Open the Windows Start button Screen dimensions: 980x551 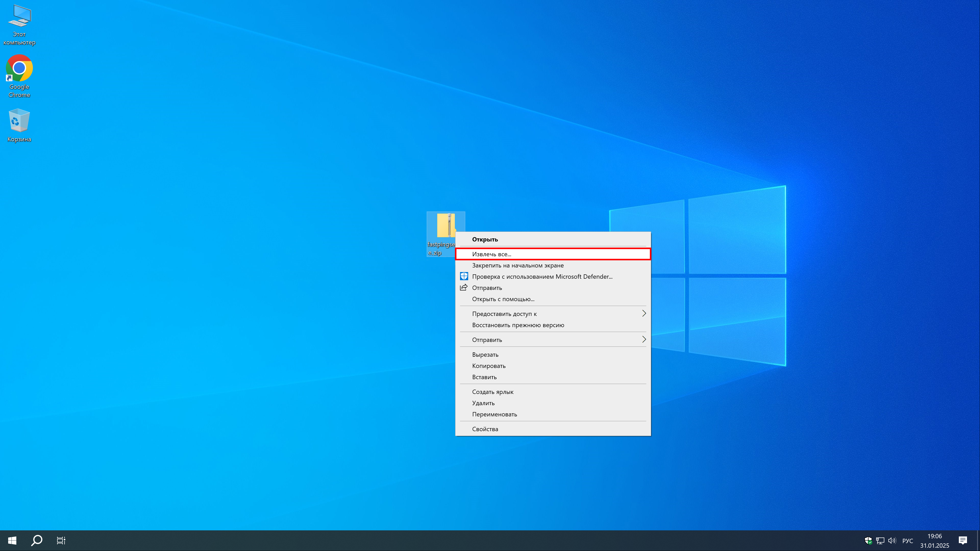pos(12,540)
